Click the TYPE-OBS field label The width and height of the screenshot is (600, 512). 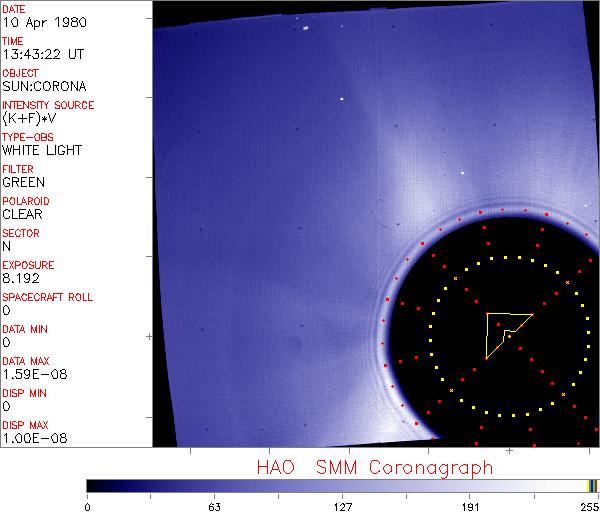[26, 137]
